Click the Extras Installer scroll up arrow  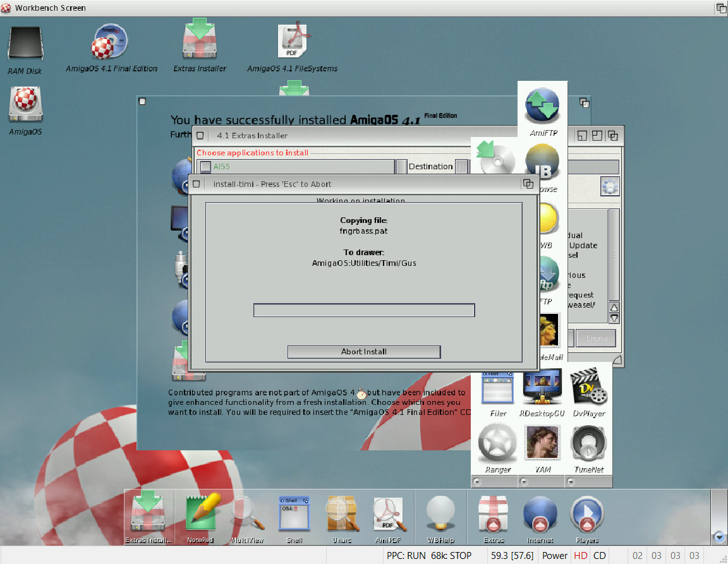pos(614,308)
